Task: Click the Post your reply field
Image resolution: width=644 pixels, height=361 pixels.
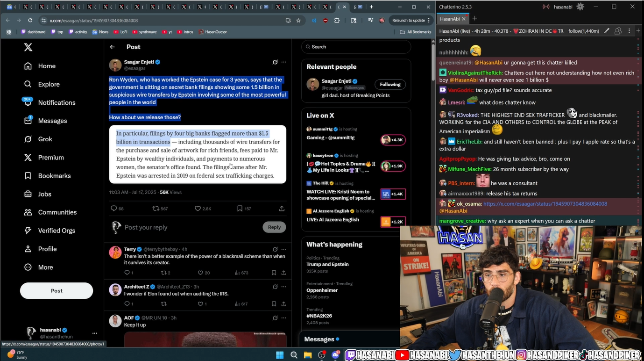Action: (191, 227)
